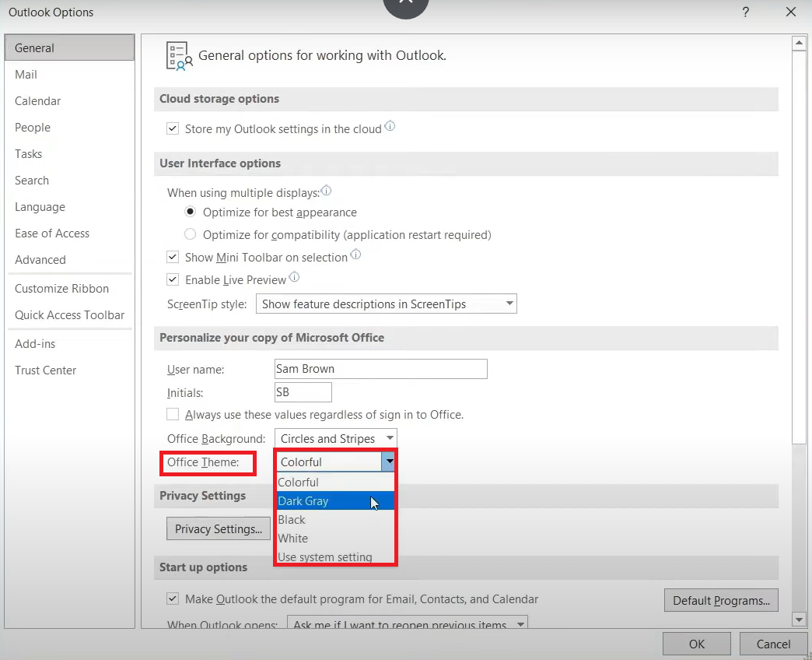
Task: Open the Calendar category
Action: pyautogui.click(x=69, y=101)
